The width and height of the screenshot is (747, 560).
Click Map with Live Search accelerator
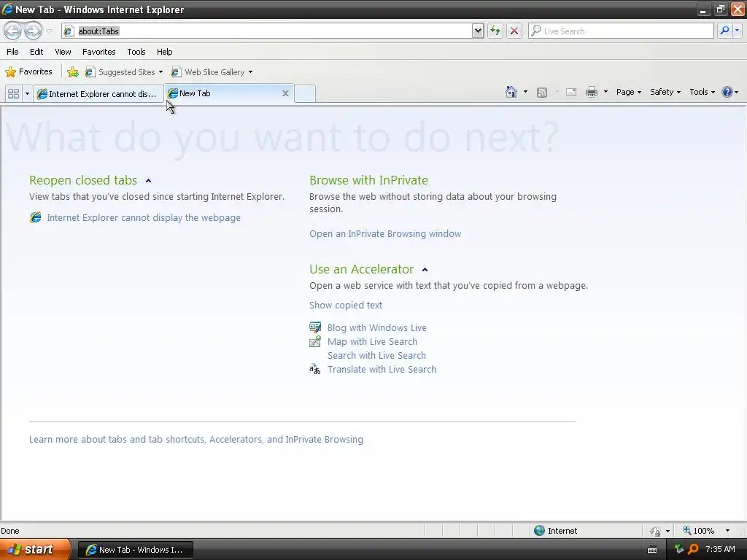[x=372, y=341]
